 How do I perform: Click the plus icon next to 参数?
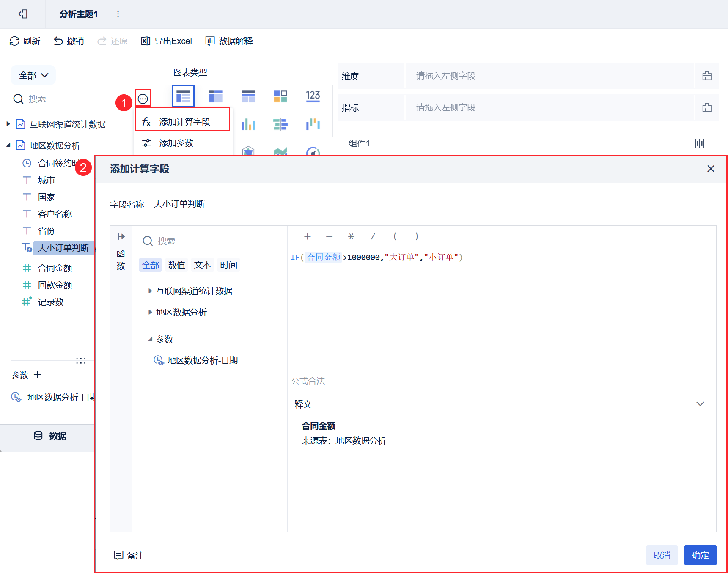click(38, 375)
